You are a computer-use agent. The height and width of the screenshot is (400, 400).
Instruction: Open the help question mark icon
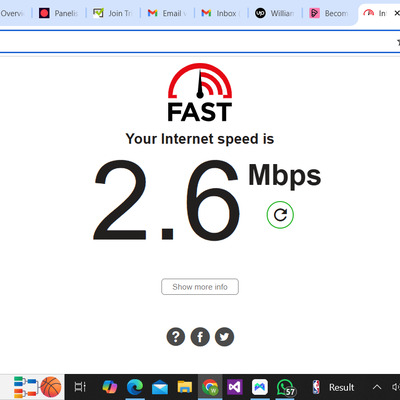(176, 337)
